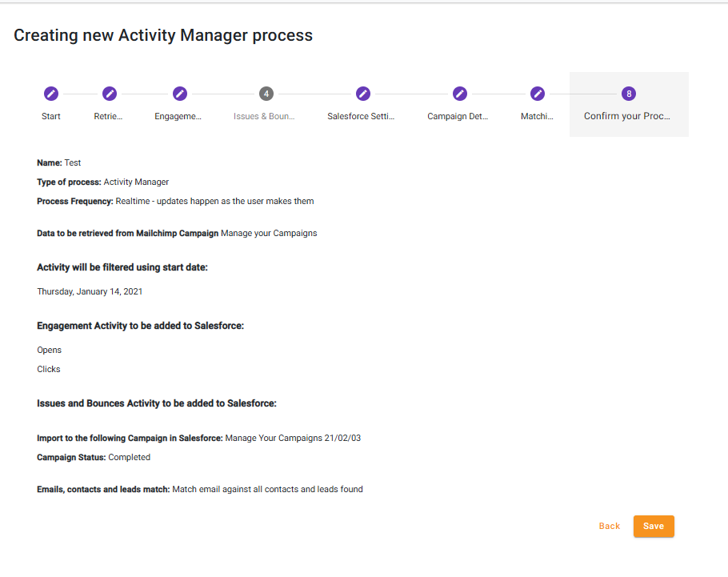This screenshot has height=577, width=728.
Task: Click the pencil icon above Salesforce Setti...
Action: click(x=362, y=94)
